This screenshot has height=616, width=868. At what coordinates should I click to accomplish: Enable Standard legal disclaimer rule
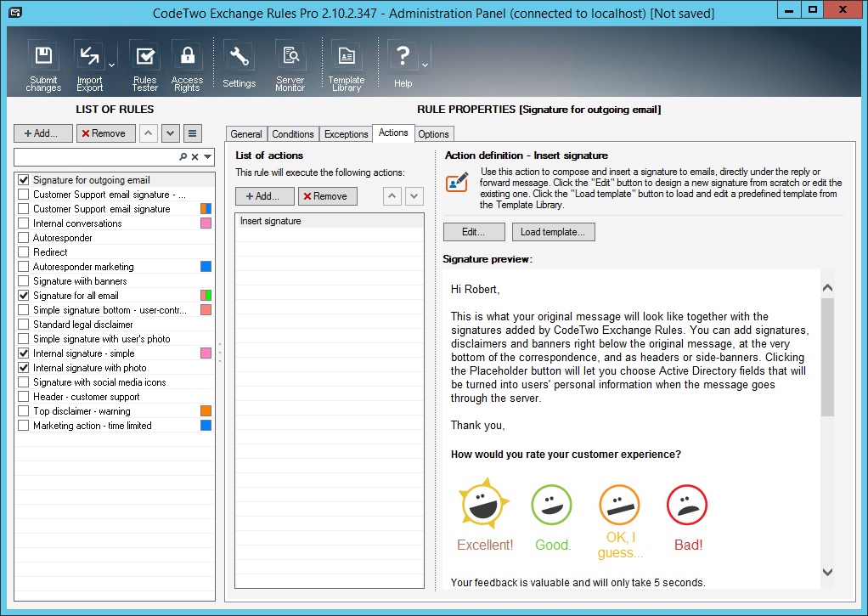pos(23,324)
